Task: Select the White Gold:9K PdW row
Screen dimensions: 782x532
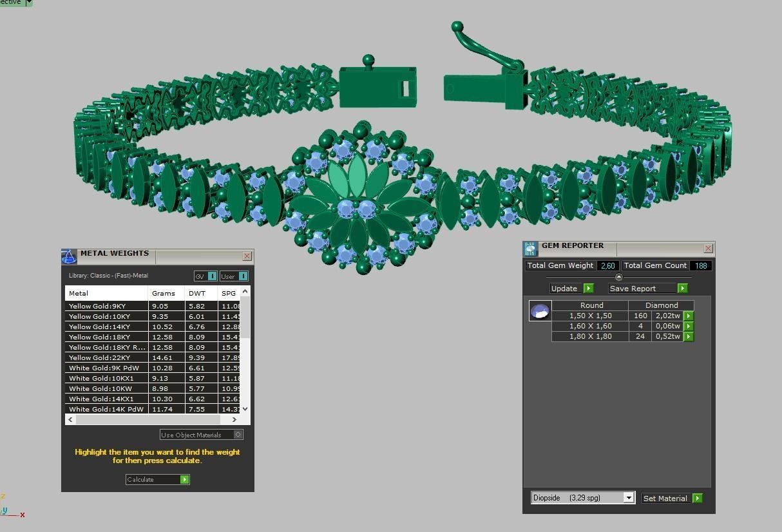Action: 153,368
